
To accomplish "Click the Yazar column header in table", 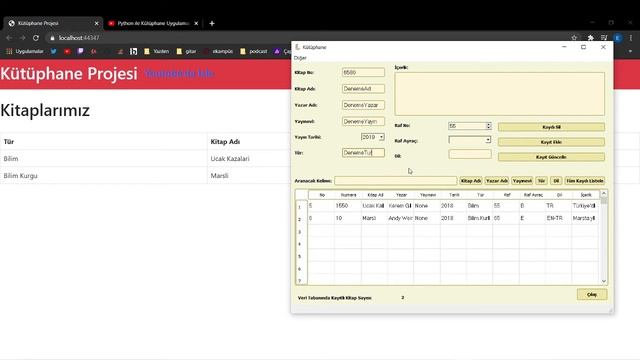I will (x=401, y=195).
